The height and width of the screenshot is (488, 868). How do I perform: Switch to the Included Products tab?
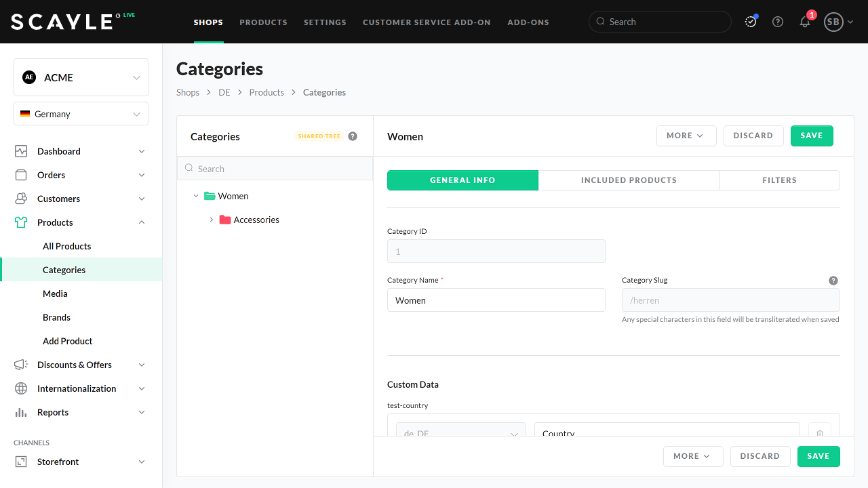(x=629, y=180)
